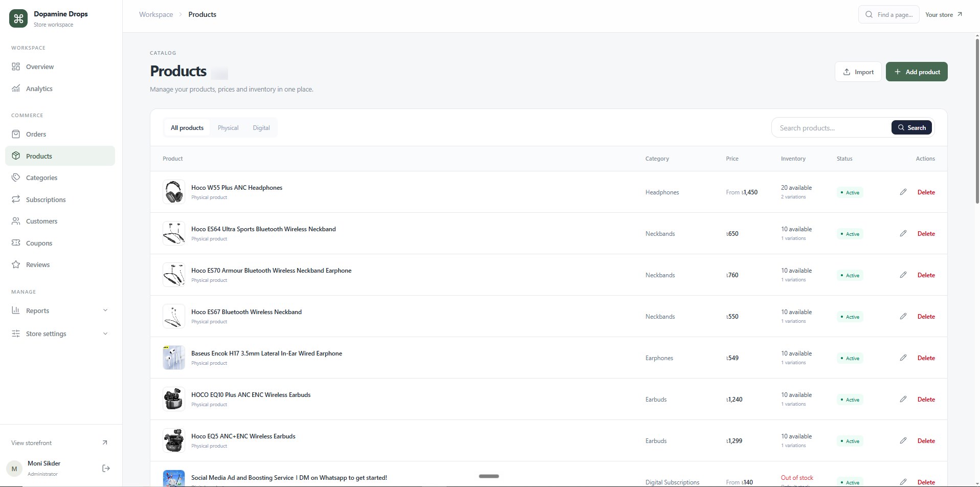Edit the Hoco ES70 Armour Neckband product
The height and width of the screenshot is (487, 980).
pos(903,275)
